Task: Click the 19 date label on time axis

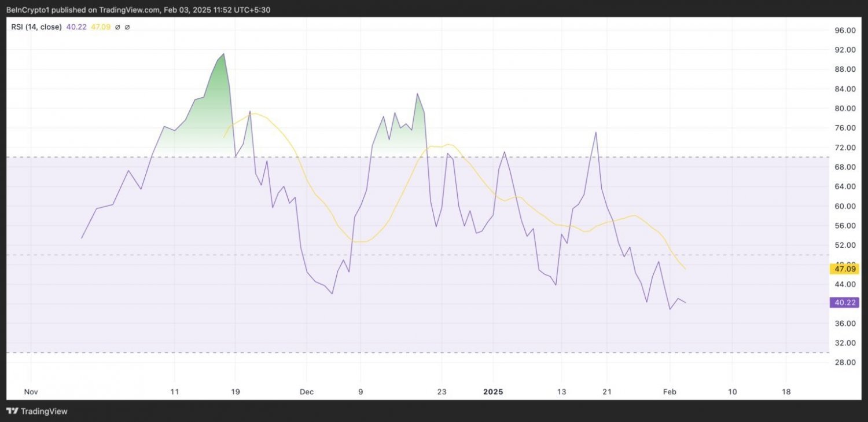Action: [x=235, y=392]
